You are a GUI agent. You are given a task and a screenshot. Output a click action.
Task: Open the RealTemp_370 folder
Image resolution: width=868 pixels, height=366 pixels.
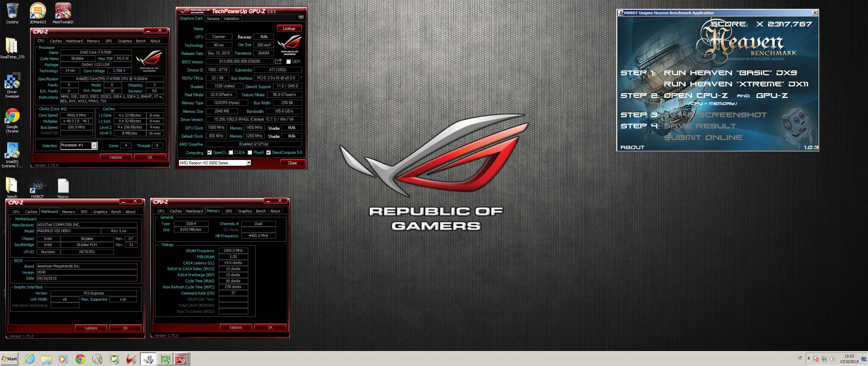(12, 48)
